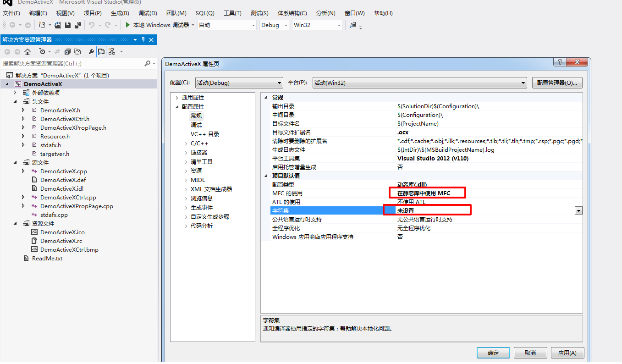Click the 应用(A) button
Image resolution: width=622 pixels, height=364 pixels.
tap(567, 353)
